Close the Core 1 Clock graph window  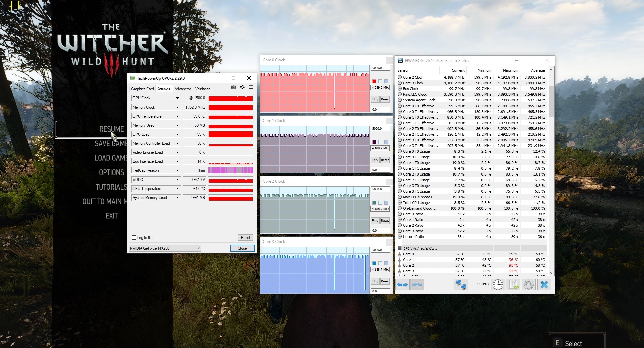point(389,121)
